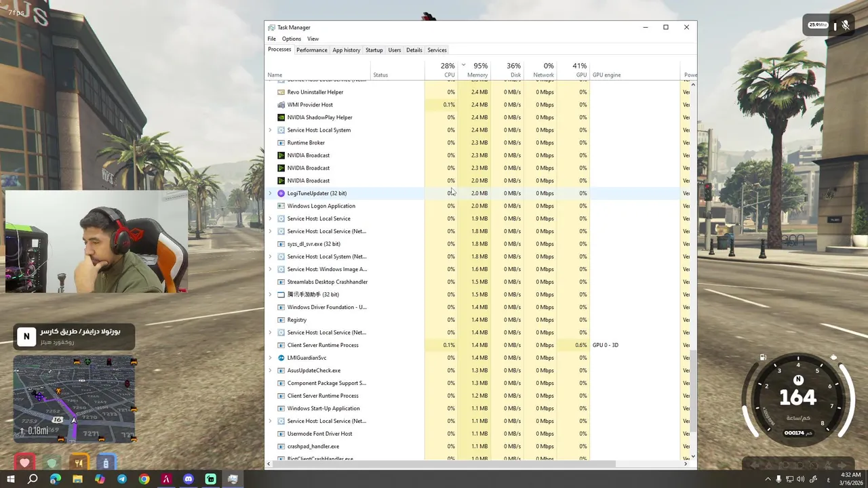
Task: Click the scroll-down arrow of the process list
Action: pos(693,456)
